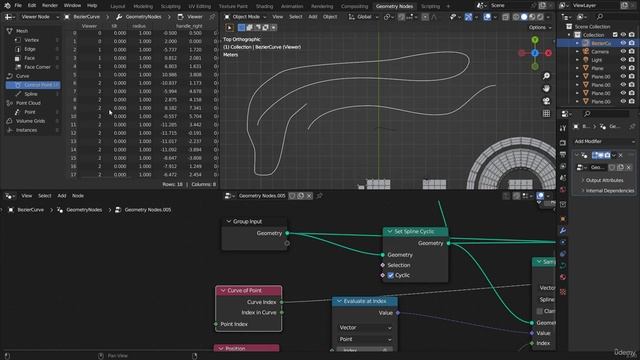Disable the BezierCurve render camera icon in the outliner
Screen dimensions: 640x360
(631, 43)
